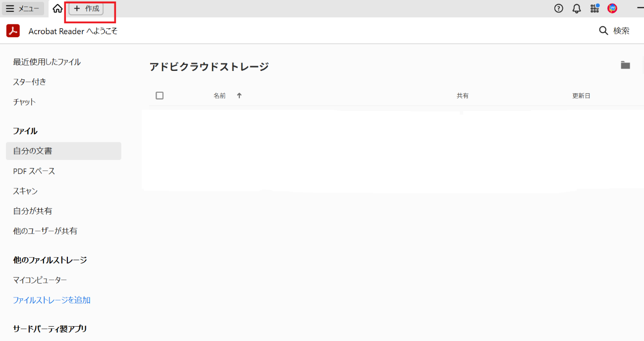Screen dimensions: 644x341
Task: Toggle the sort arrow next to 名前
Action: point(239,95)
